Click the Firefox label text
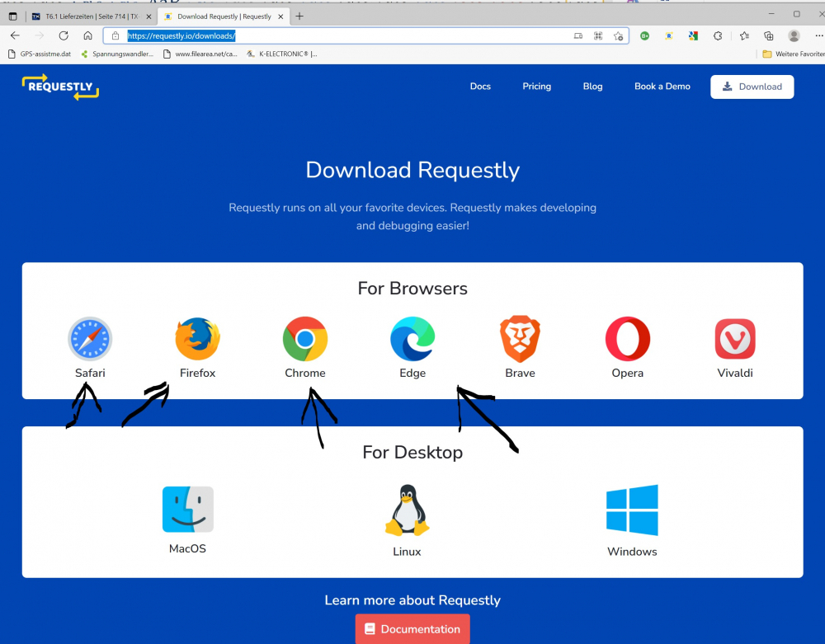Screen dimensions: 825x644 [197, 373]
